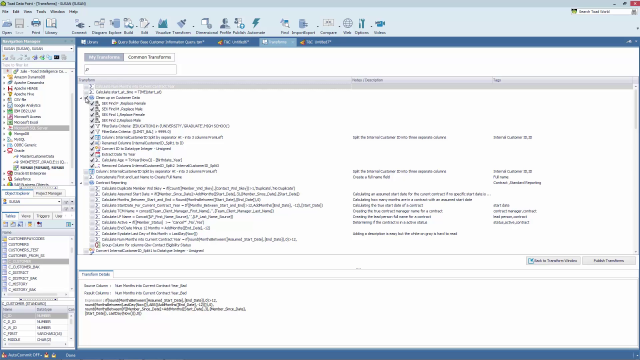The width and height of the screenshot is (640, 360).
Task: Open the Tools menu
Action: [41, 11]
